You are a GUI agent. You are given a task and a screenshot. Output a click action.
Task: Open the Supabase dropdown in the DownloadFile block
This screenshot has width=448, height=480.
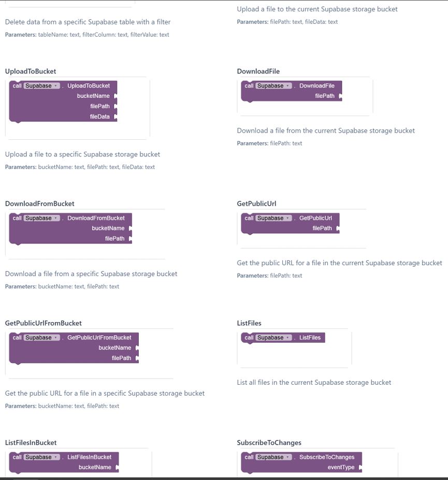click(x=274, y=86)
